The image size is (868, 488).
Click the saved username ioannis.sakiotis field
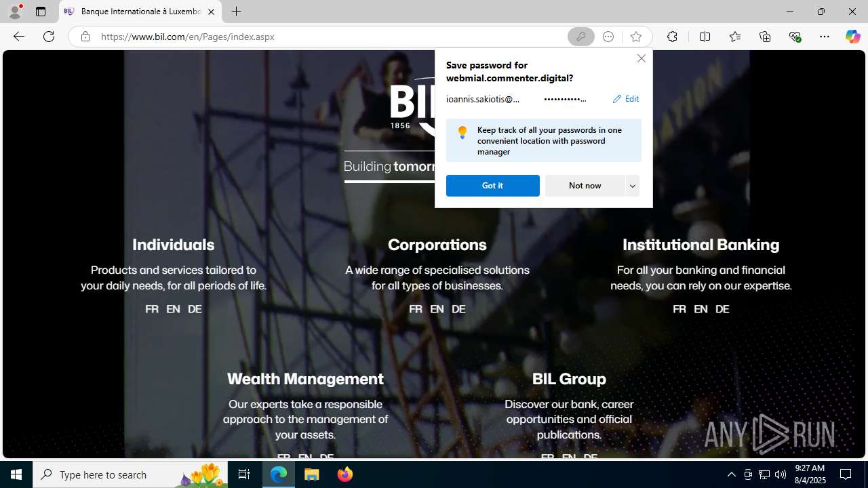point(483,99)
